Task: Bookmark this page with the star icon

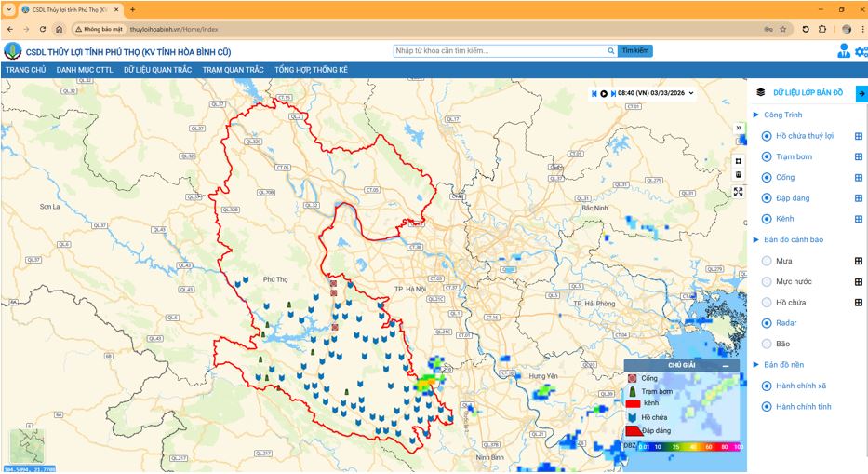Action: click(x=782, y=29)
